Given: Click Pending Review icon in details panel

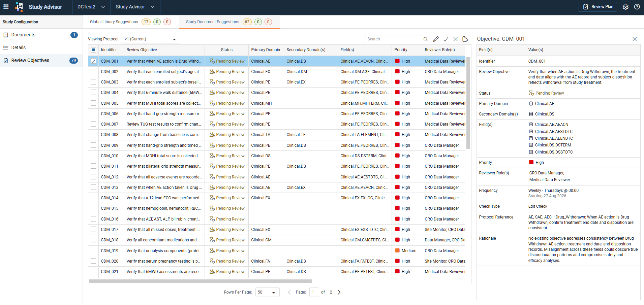Looking at the screenshot, I should pyautogui.click(x=531, y=93).
